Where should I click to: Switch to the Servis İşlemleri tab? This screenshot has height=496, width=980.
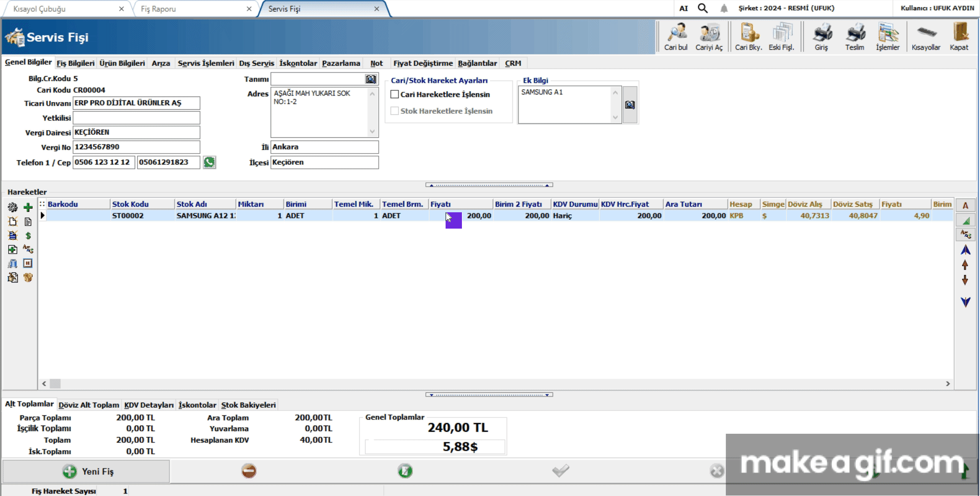coord(206,63)
